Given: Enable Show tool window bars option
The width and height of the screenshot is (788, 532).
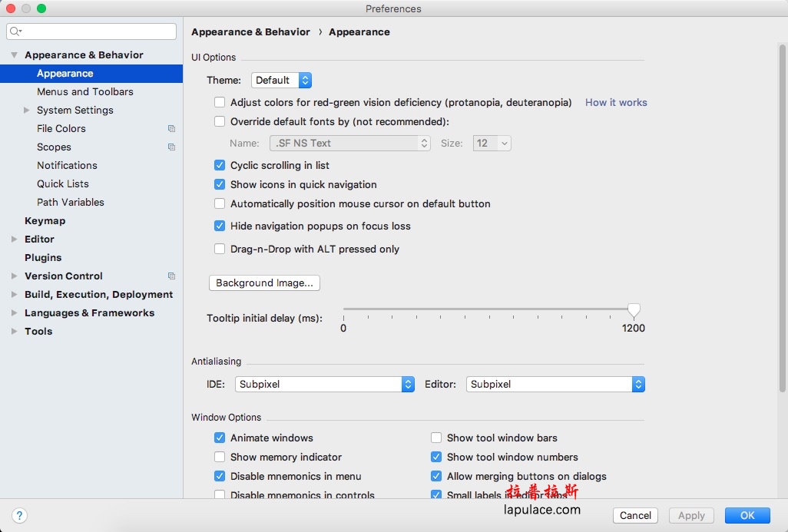Looking at the screenshot, I should (436, 438).
